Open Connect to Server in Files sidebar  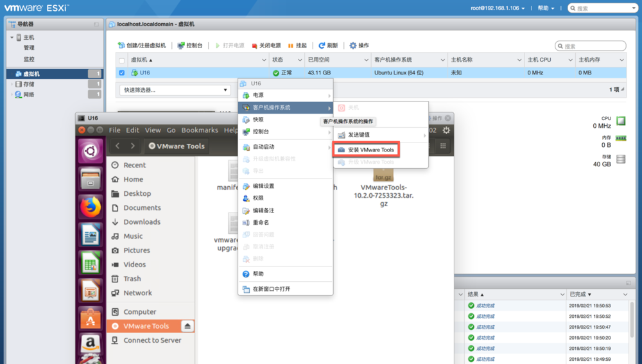(152, 340)
